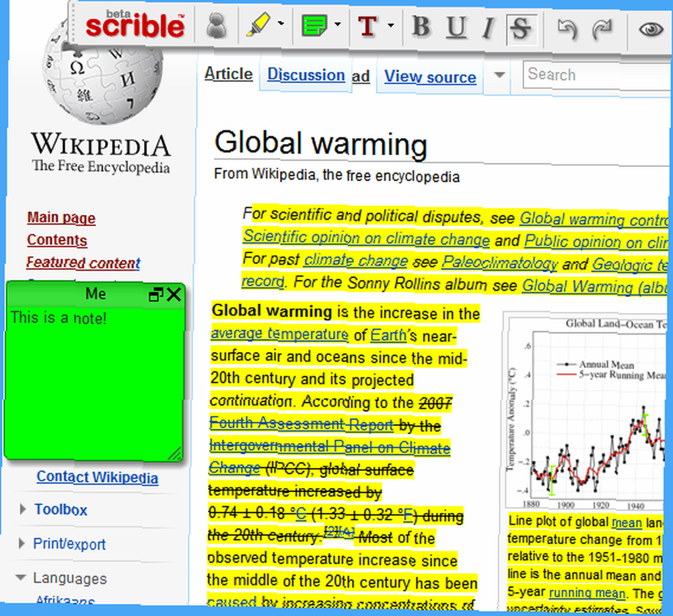Open the sticky note options dropdown arrow
This screenshot has height=616, width=673.
point(338,24)
